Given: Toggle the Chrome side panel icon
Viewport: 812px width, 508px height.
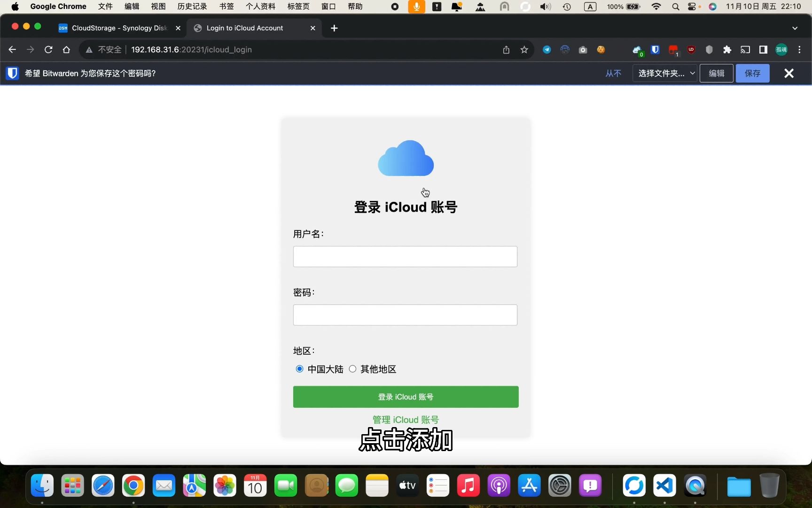Looking at the screenshot, I should point(763,49).
